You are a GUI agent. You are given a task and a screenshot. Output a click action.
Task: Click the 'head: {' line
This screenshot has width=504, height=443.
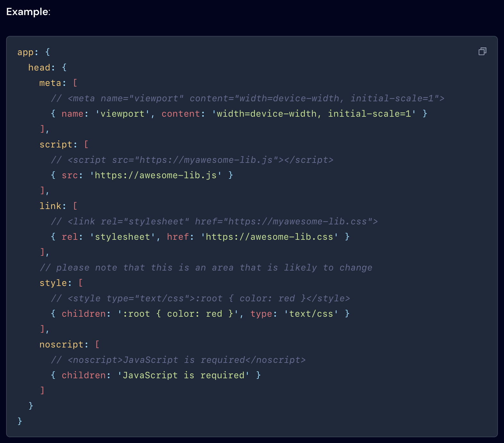coord(47,67)
